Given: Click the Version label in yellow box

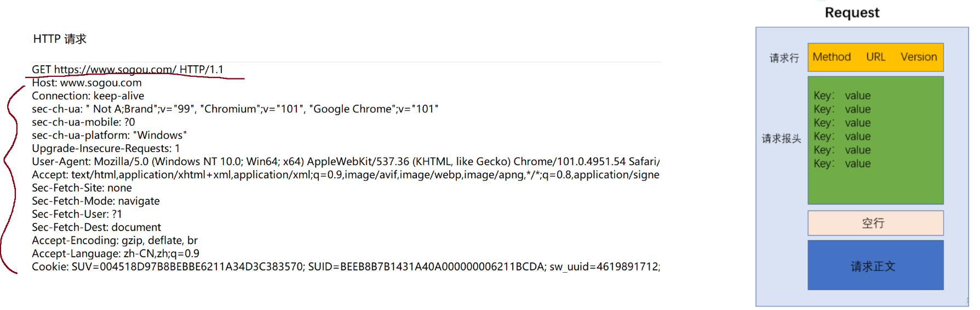Looking at the screenshot, I should [x=919, y=57].
